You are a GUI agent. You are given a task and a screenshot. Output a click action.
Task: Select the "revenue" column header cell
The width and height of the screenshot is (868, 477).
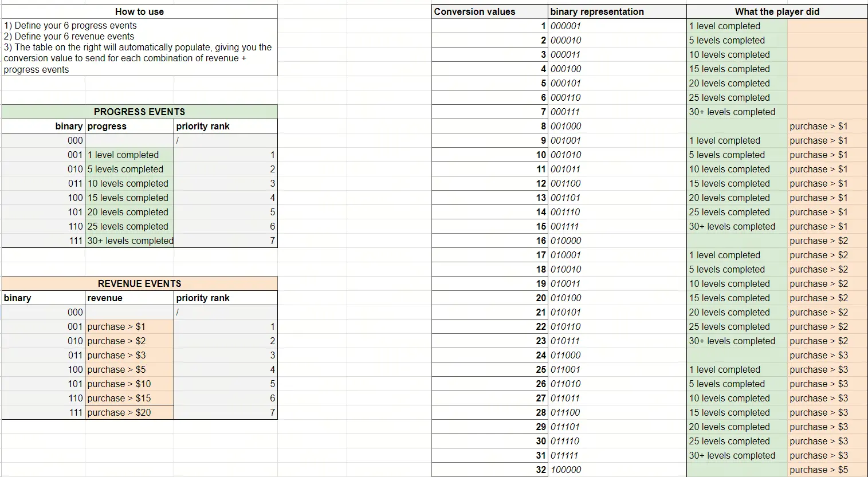pyautogui.click(x=129, y=298)
